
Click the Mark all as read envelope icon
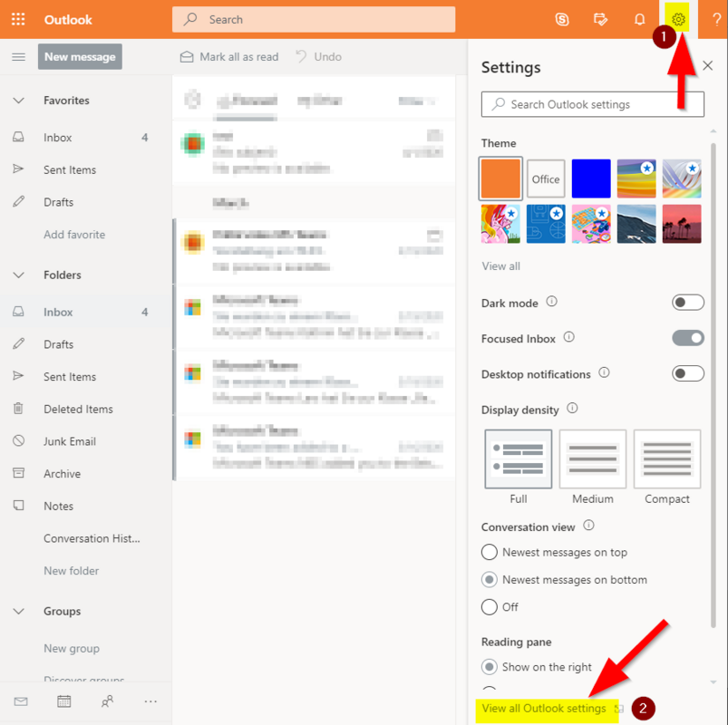(x=187, y=56)
